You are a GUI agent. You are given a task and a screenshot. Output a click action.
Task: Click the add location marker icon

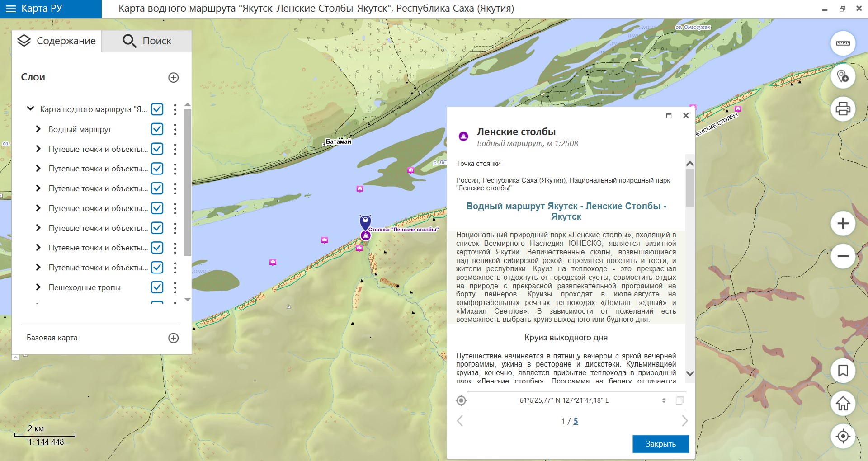click(x=843, y=76)
